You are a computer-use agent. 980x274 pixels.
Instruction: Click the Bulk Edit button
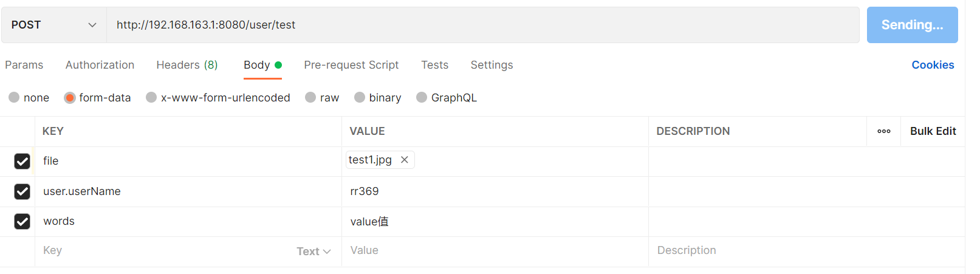933,131
